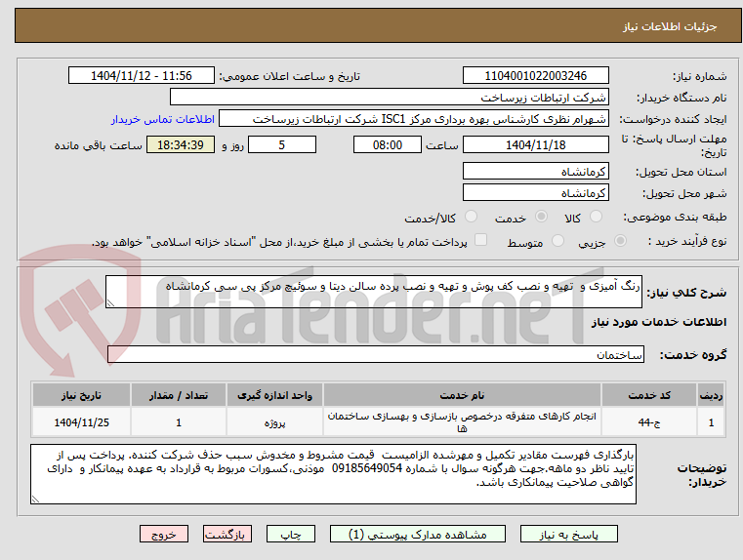This screenshot has height=560, width=743.
Task: Click the requester field شهرام نظری
Action: (414, 119)
